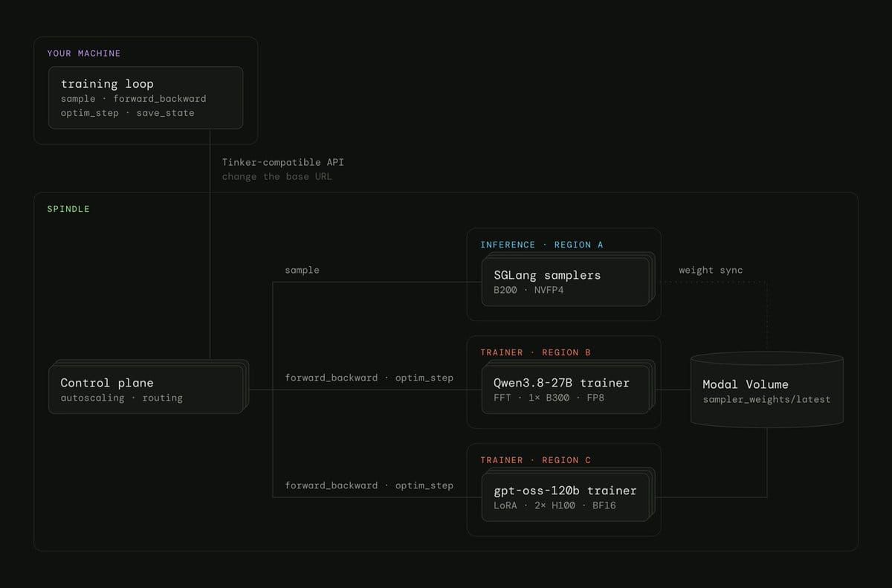Click the sample edge label
This screenshot has width=892, height=588.
303,270
